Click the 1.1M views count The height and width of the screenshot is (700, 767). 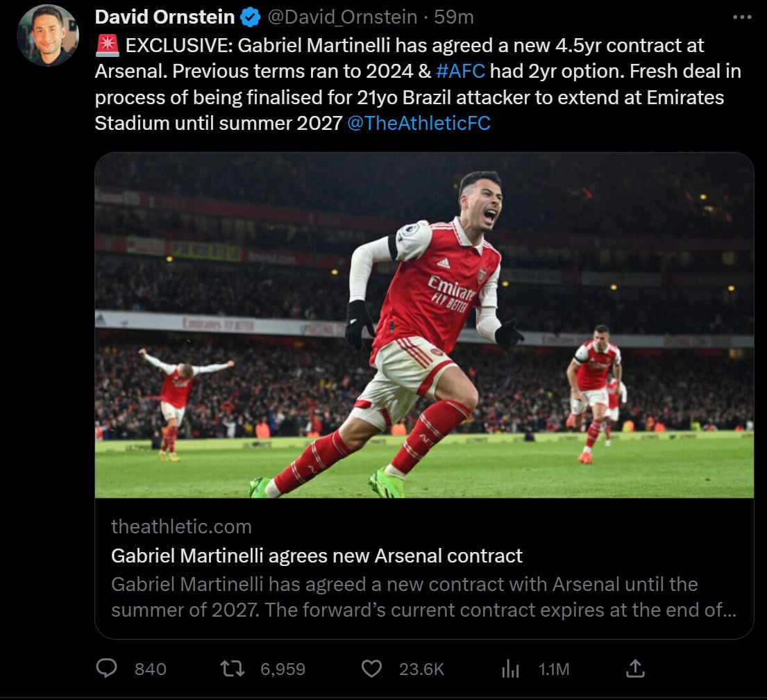(x=554, y=669)
